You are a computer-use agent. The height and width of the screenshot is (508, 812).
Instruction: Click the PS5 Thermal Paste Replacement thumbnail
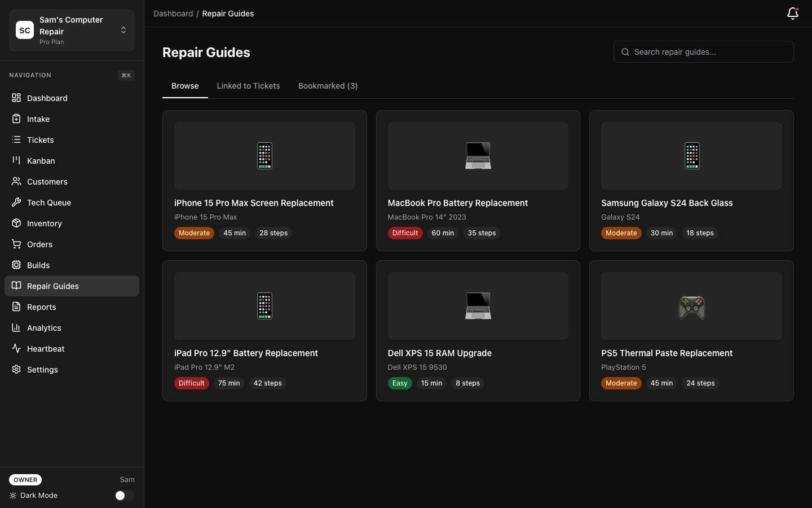[691, 306]
